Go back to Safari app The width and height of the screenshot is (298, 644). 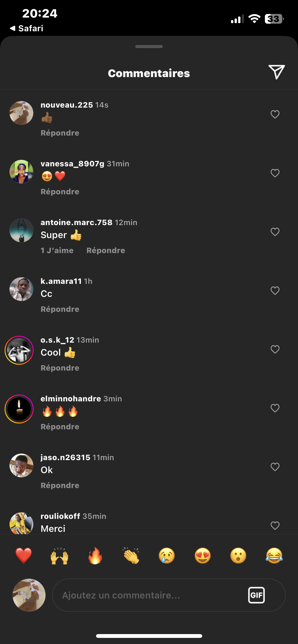(x=26, y=28)
